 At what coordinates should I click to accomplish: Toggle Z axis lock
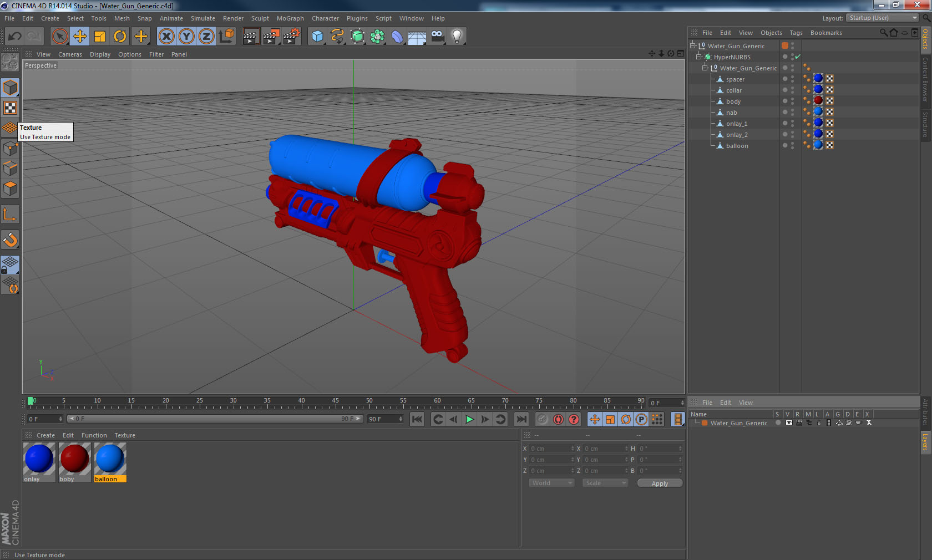(206, 37)
